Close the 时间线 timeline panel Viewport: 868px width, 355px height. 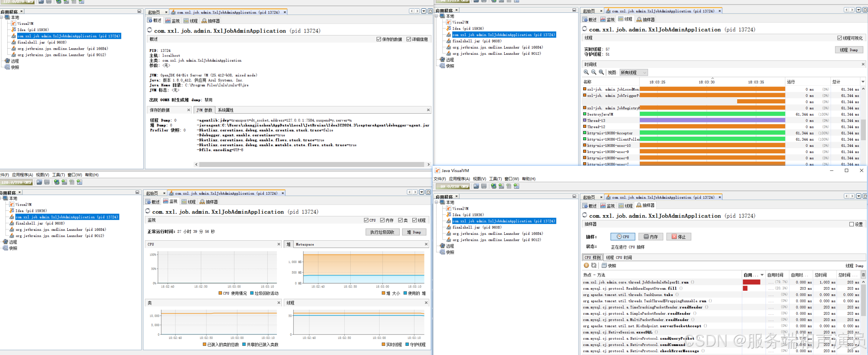863,64
